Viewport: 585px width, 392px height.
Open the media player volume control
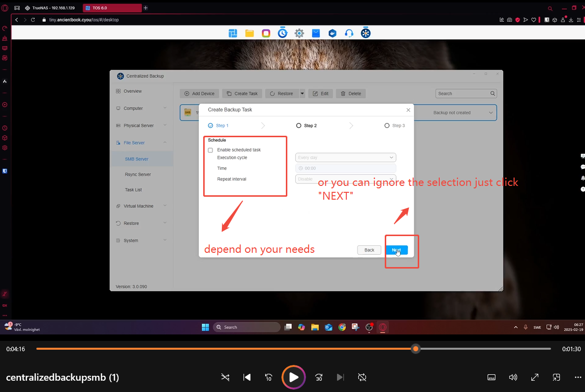[x=513, y=377]
